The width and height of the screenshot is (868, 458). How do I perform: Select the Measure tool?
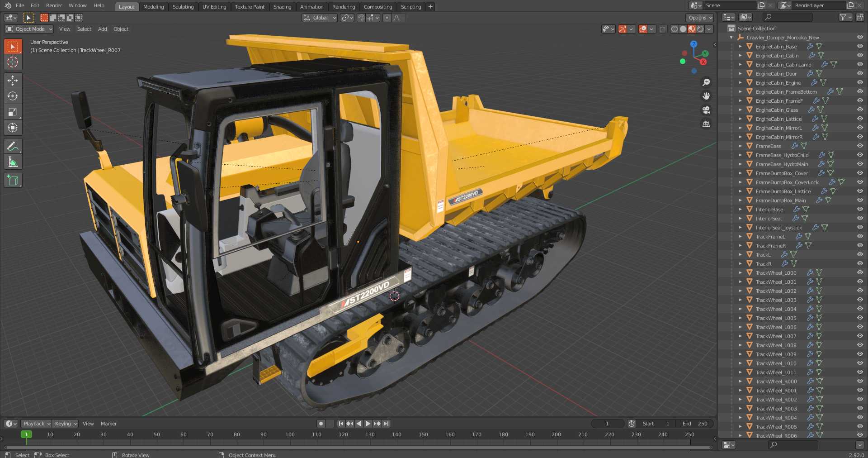point(13,162)
